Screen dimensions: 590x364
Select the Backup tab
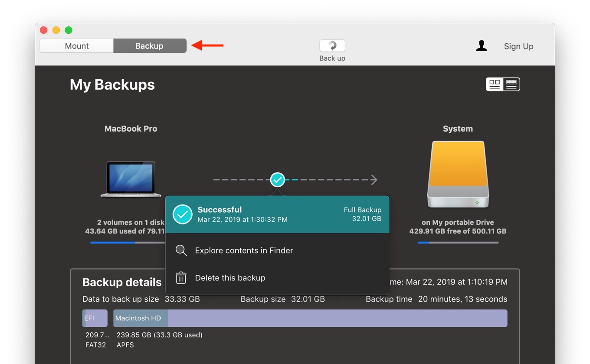tap(150, 46)
